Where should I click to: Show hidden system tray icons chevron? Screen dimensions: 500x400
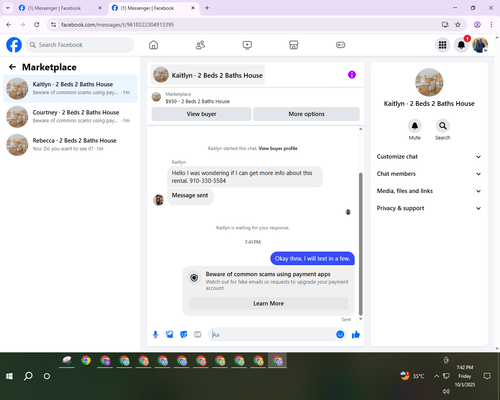pyautogui.click(x=436, y=376)
